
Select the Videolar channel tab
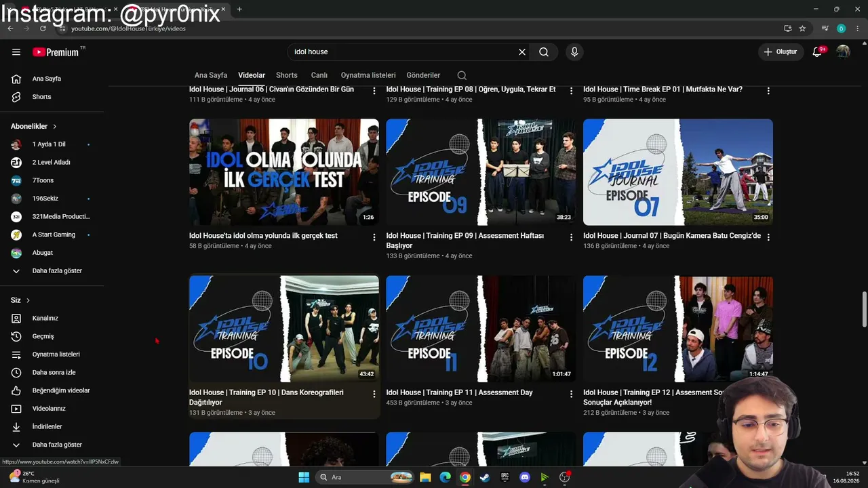252,75
